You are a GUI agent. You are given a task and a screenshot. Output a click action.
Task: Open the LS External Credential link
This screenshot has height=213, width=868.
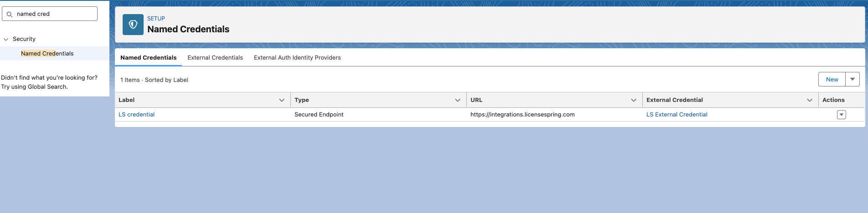coord(677,115)
